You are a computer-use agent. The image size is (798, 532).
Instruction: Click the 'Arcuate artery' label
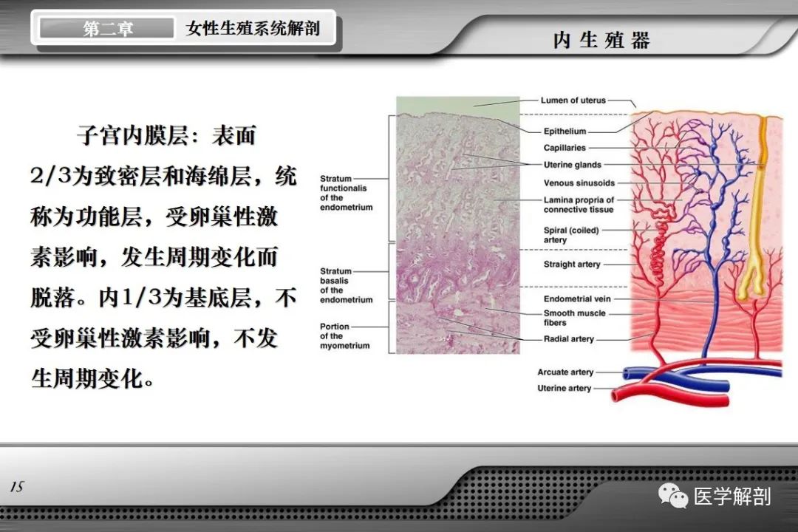pyautogui.click(x=565, y=372)
